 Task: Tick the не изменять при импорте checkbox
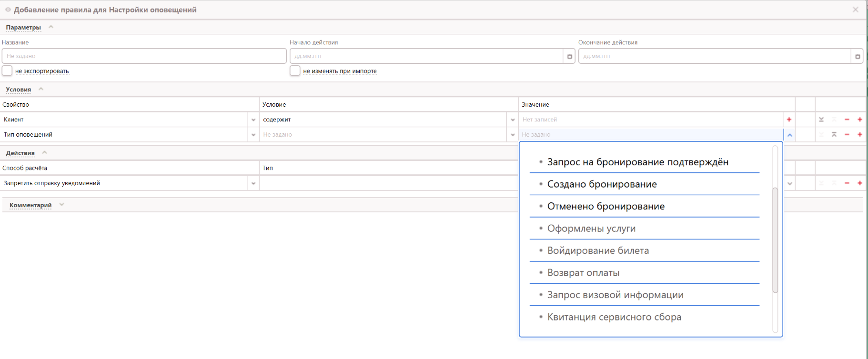pyautogui.click(x=295, y=71)
